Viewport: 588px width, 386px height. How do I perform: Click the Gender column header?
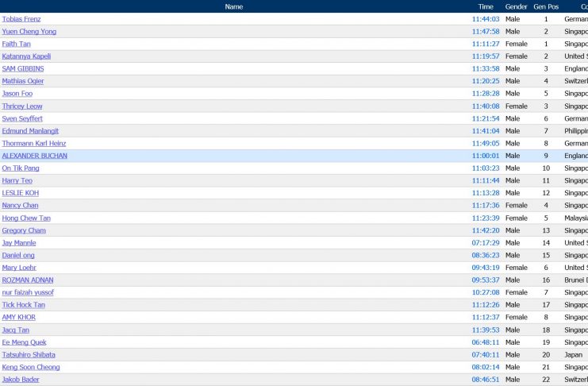pyautogui.click(x=517, y=6)
